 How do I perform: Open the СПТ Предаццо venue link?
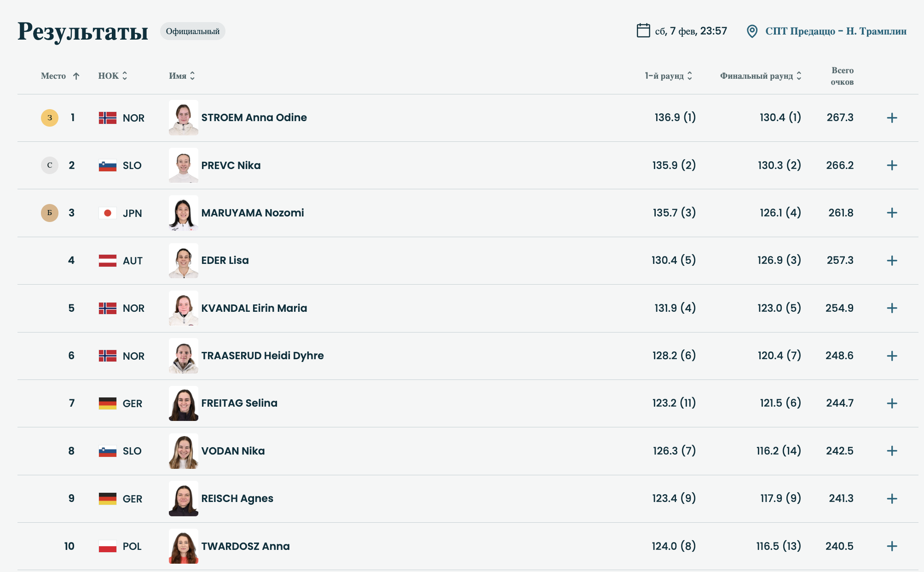click(836, 31)
